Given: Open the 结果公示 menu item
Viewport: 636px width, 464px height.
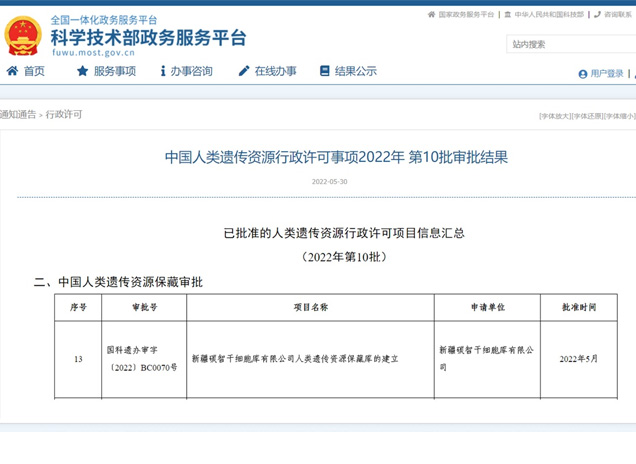Looking at the screenshot, I should tap(356, 71).
